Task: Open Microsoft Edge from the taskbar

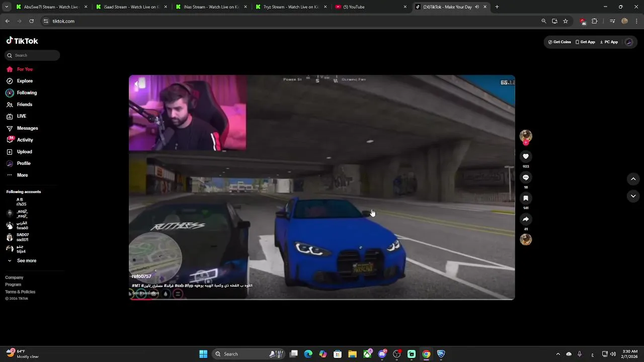Action: [308, 354]
